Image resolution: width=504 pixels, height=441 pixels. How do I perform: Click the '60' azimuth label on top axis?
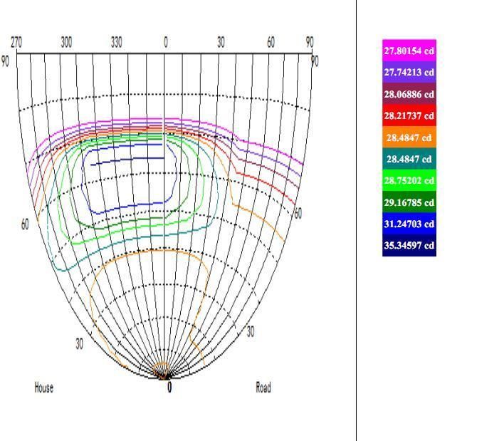point(271,42)
